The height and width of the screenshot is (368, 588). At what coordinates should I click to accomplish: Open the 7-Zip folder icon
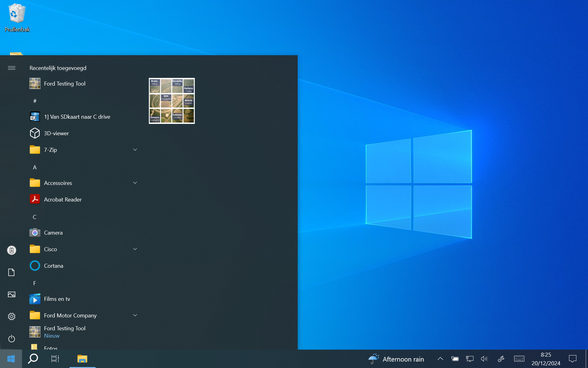[x=35, y=150]
